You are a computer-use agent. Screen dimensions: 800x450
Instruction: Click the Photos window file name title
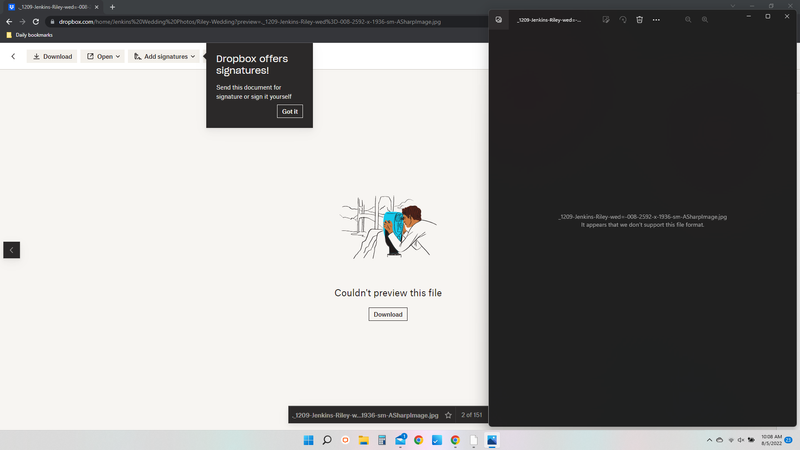pos(549,20)
